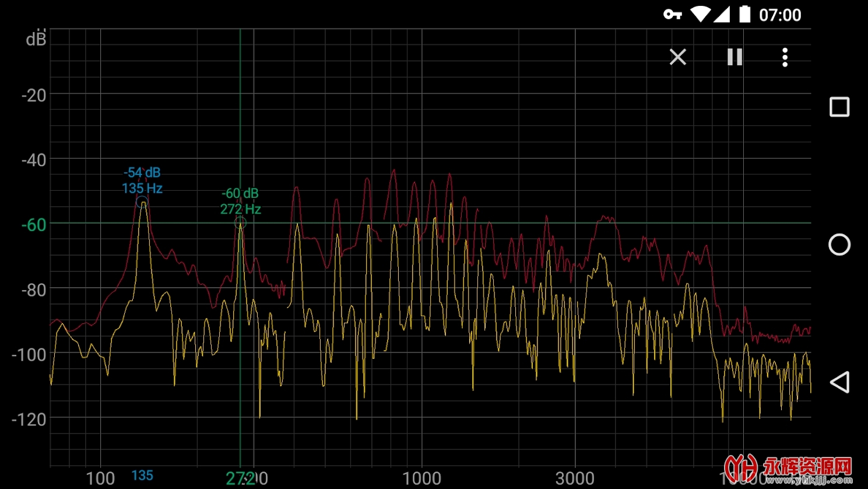Tap the blue 135 frequency axis marker
This screenshot has height=489, width=868.
[142, 476]
